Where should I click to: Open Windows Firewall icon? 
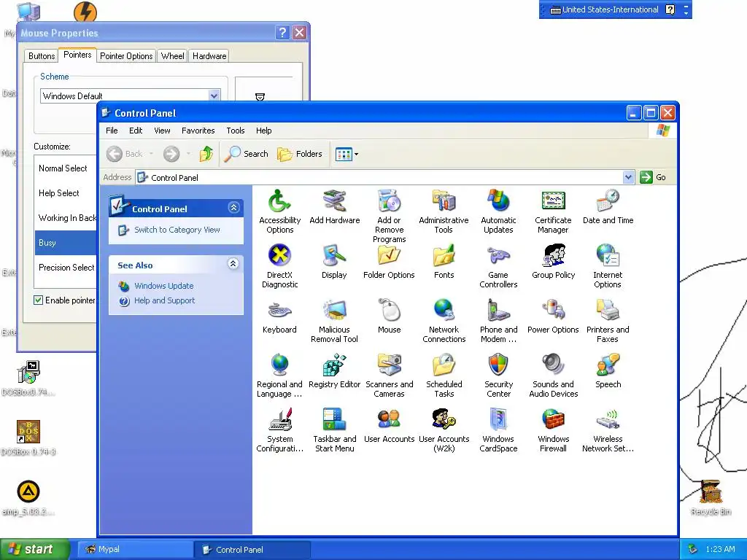553,430
